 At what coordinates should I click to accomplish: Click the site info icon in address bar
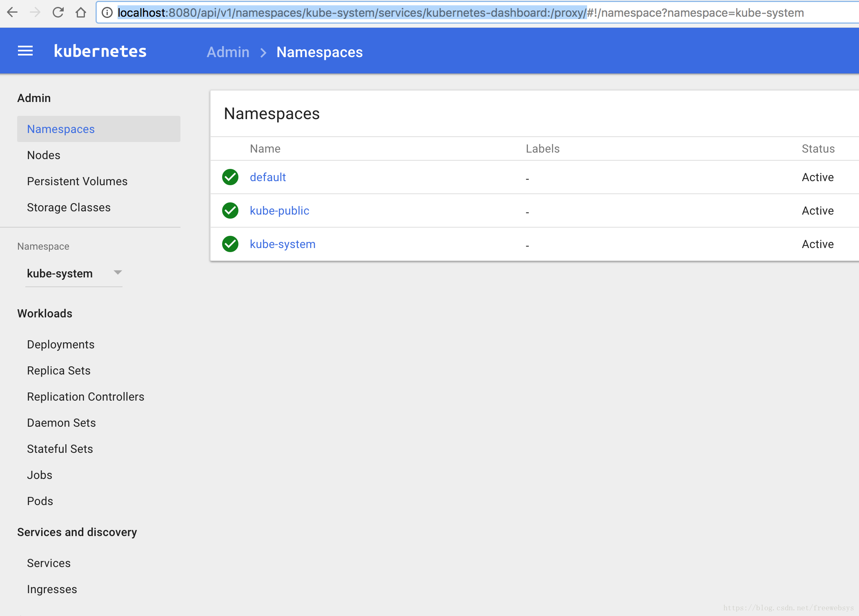pos(107,13)
